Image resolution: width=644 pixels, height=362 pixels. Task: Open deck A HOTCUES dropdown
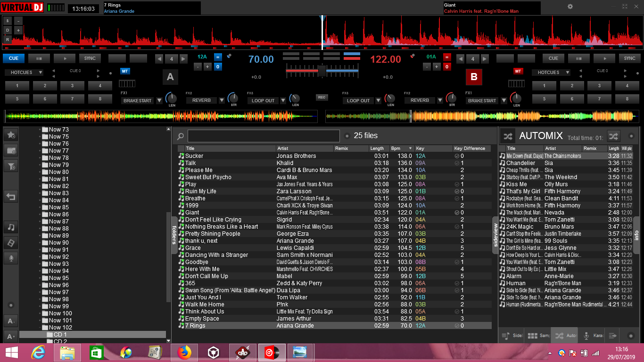point(24,73)
